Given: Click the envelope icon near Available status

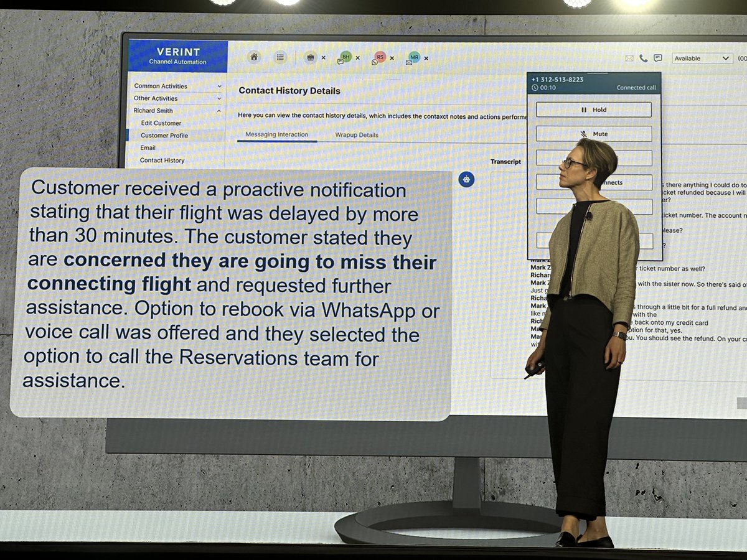Looking at the screenshot, I should (x=629, y=57).
